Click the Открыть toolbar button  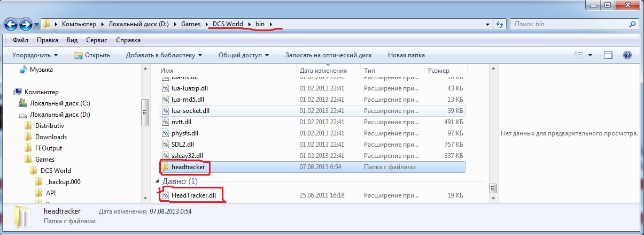[92, 55]
